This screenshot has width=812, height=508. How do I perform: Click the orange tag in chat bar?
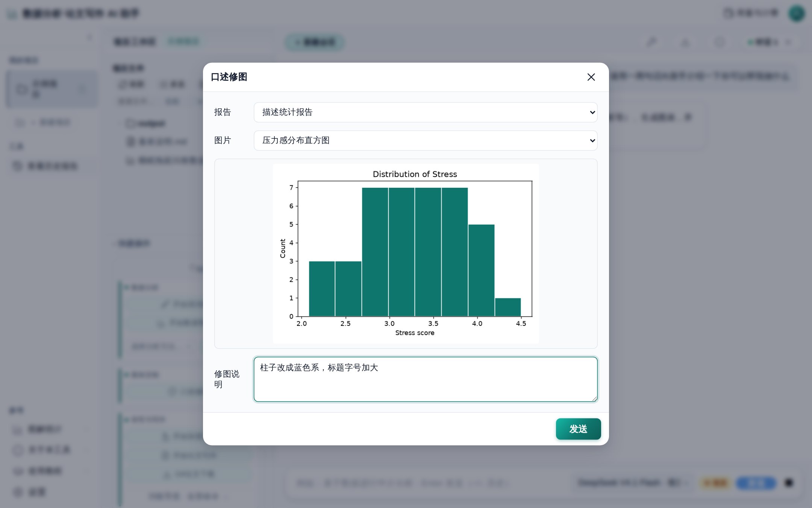(x=715, y=483)
